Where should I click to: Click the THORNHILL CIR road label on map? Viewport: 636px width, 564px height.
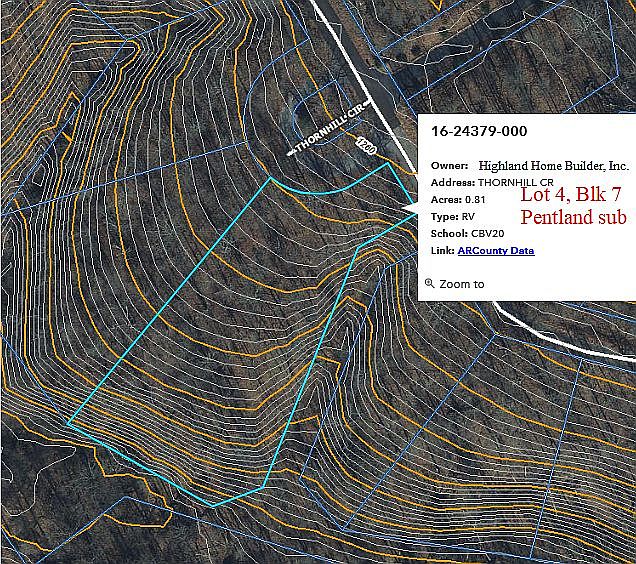click(328, 129)
